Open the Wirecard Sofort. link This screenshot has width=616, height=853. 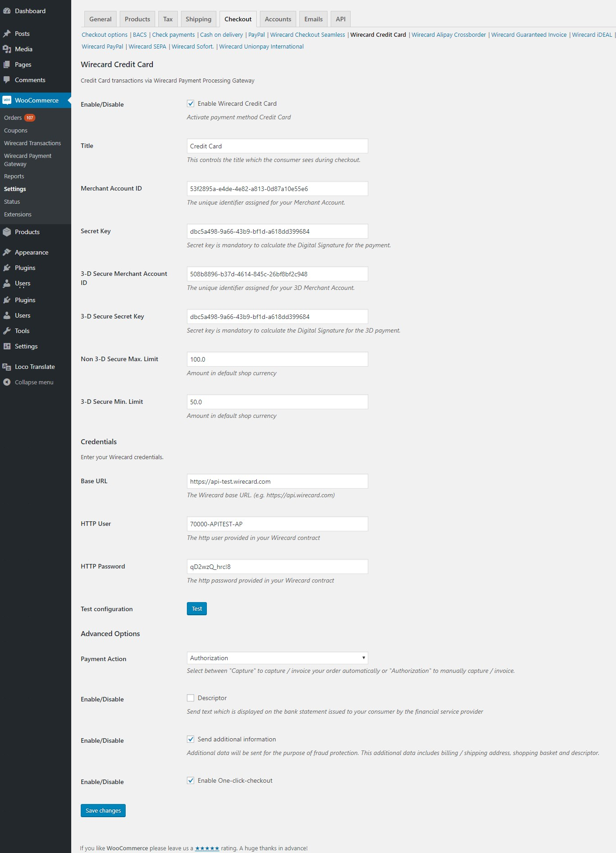point(193,47)
